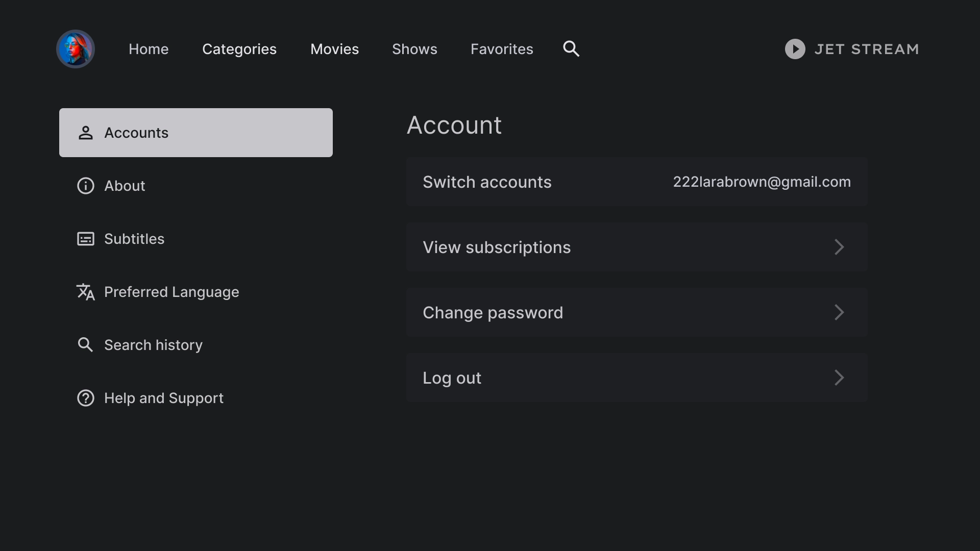Click the Preferred Language translation icon
Viewport: 980px width, 551px height.
85,292
